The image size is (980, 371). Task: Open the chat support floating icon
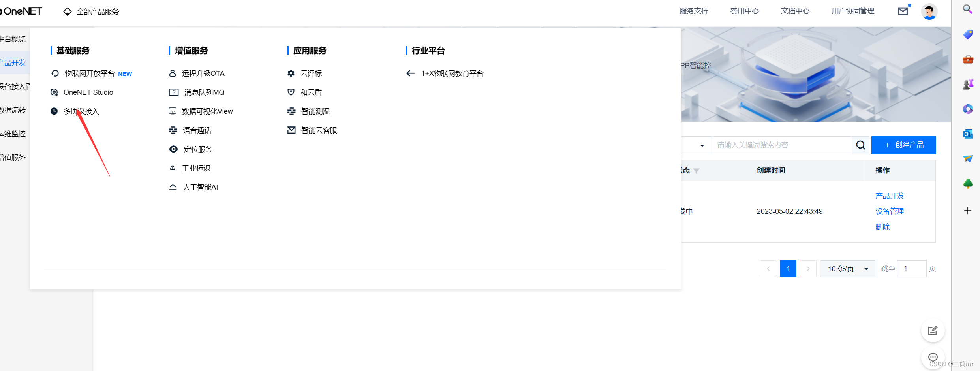click(933, 357)
